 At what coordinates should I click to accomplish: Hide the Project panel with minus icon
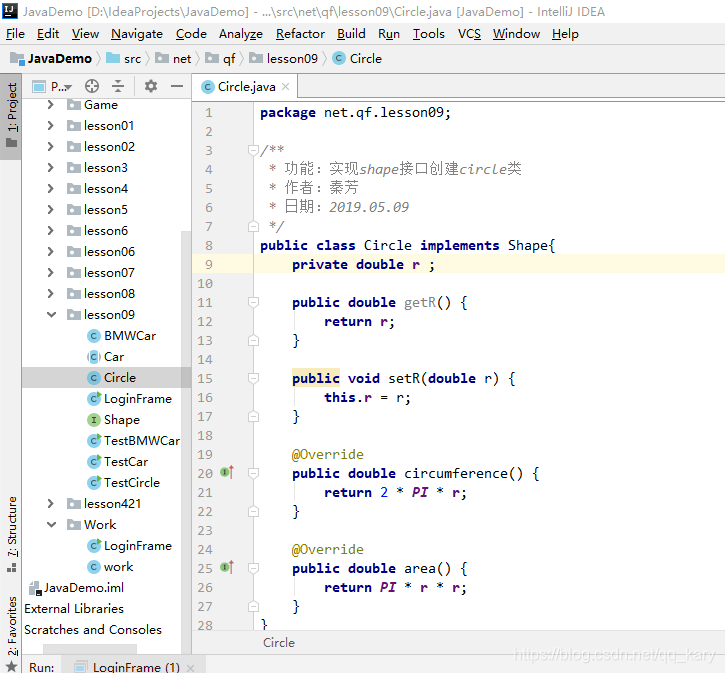point(177,86)
